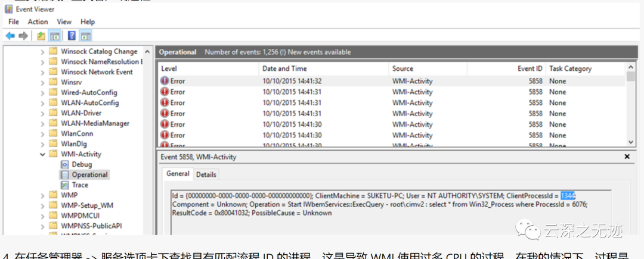Screen dimensions: 644x259
Task: Click the highlighted ClientProcessId value 1344
Action: 568,195
